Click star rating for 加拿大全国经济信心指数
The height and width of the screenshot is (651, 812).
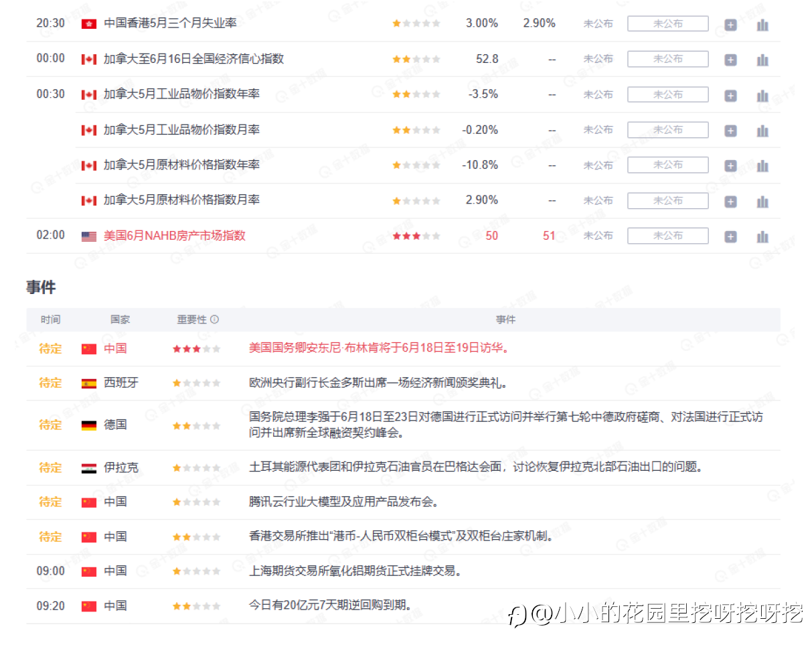click(416, 59)
